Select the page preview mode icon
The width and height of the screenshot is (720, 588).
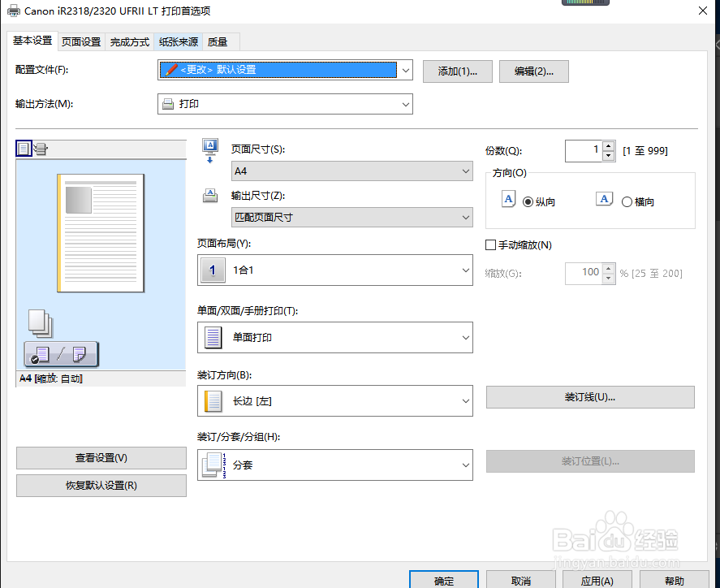click(24, 149)
